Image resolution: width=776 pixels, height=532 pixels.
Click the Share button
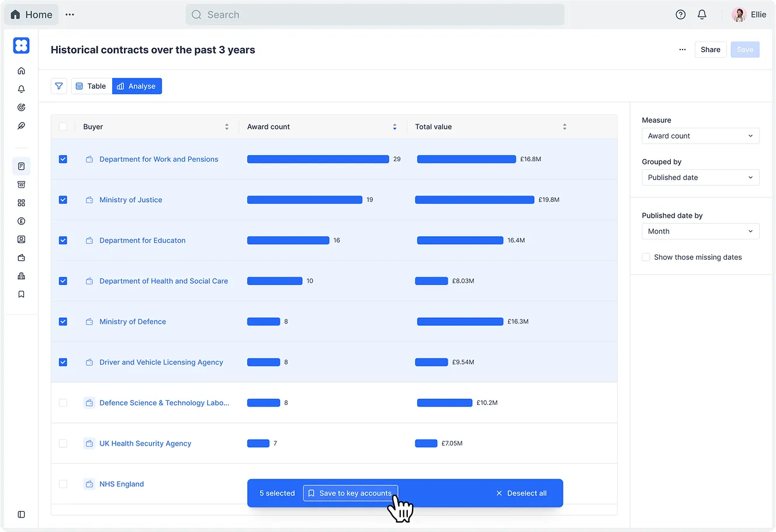(711, 50)
